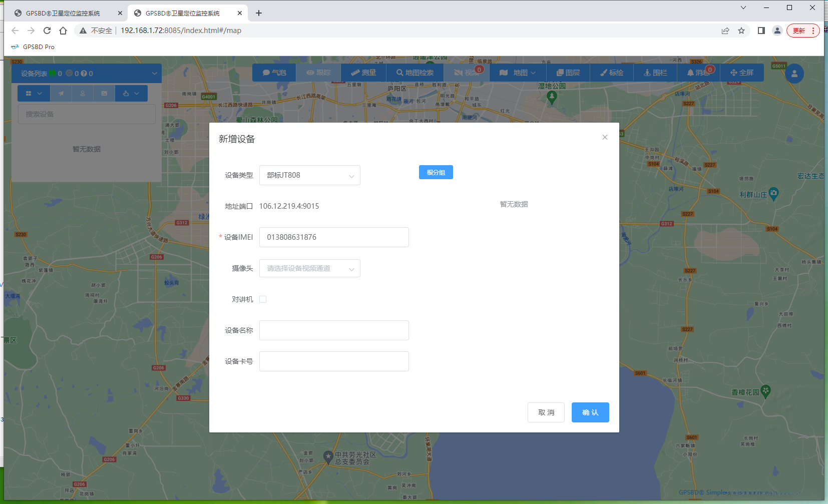This screenshot has height=504, width=828.
Task: Click the grey offline status icon in 设备列表
Action: coord(69,74)
